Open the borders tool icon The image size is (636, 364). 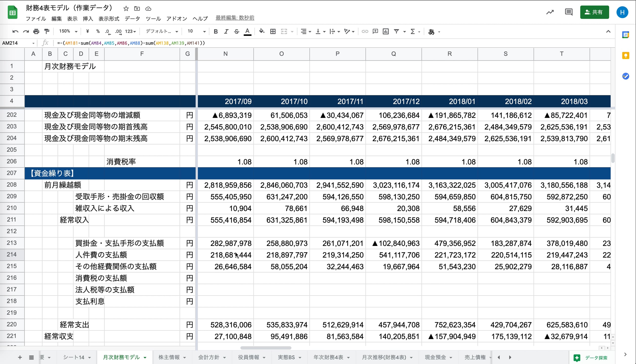[x=273, y=32]
